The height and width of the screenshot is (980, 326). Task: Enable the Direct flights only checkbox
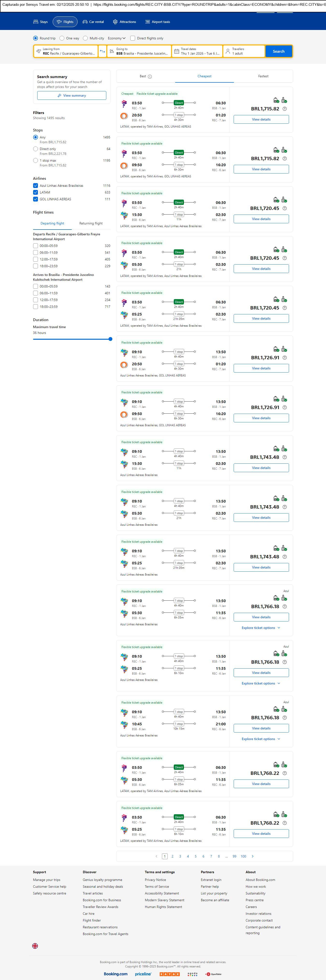coord(133,38)
